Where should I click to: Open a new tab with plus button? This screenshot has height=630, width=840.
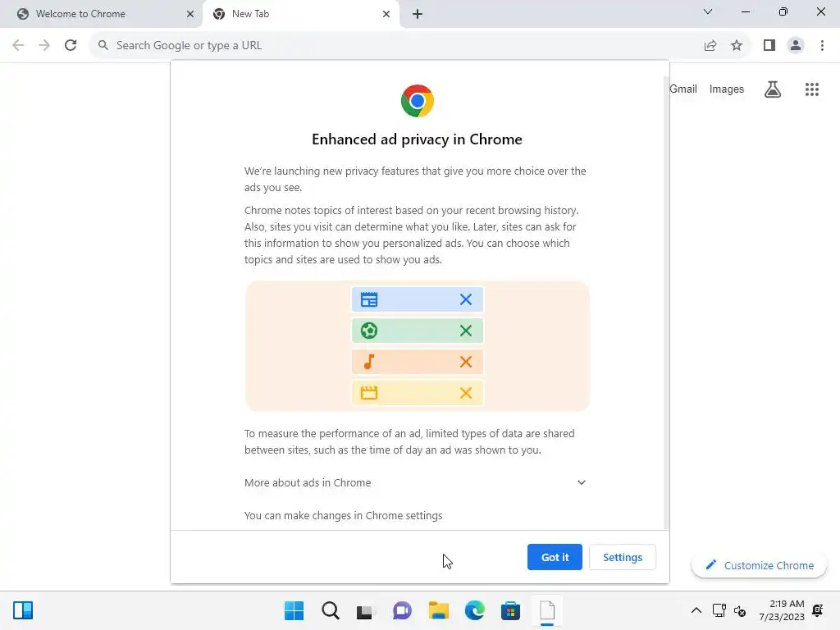point(418,14)
